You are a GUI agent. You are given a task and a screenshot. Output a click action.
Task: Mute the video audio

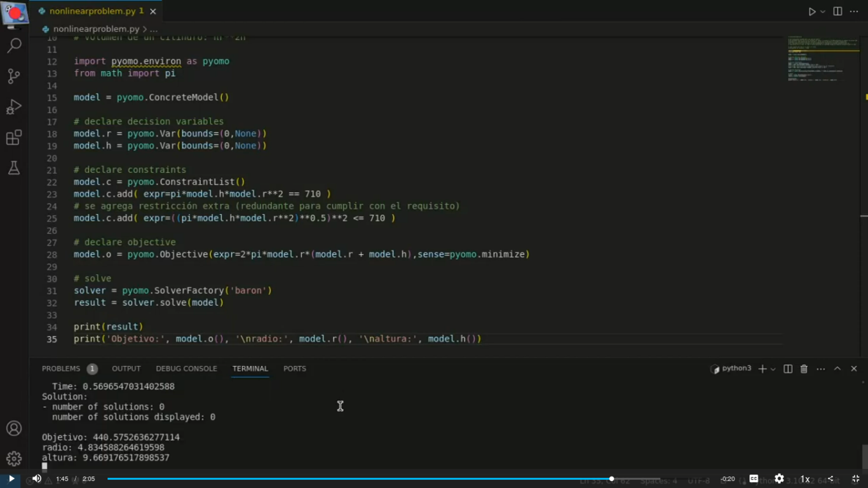[x=37, y=478]
